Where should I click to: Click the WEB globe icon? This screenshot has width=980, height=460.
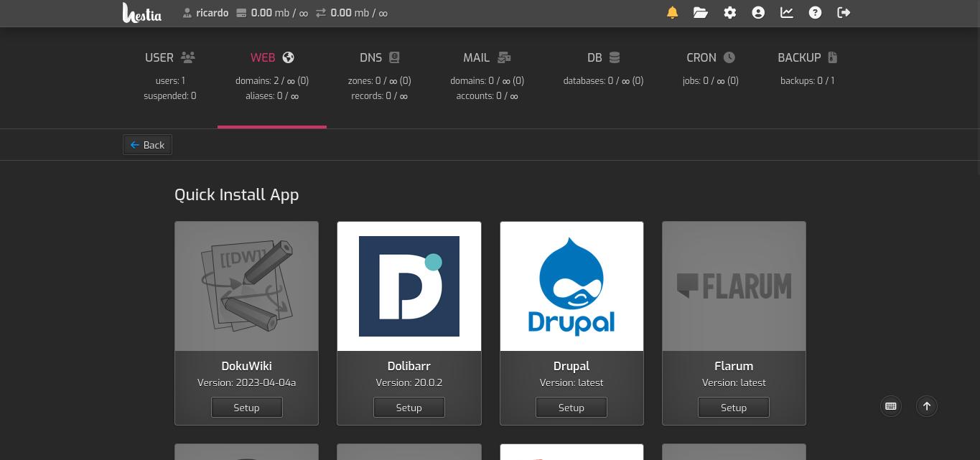289,57
